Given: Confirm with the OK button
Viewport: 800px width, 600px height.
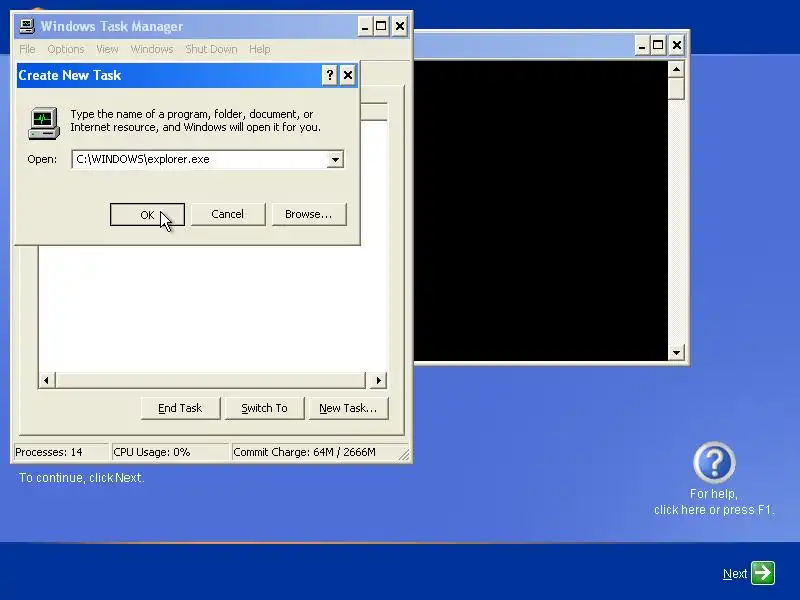Looking at the screenshot, I should pyautogui.click(x=147, y=215).
